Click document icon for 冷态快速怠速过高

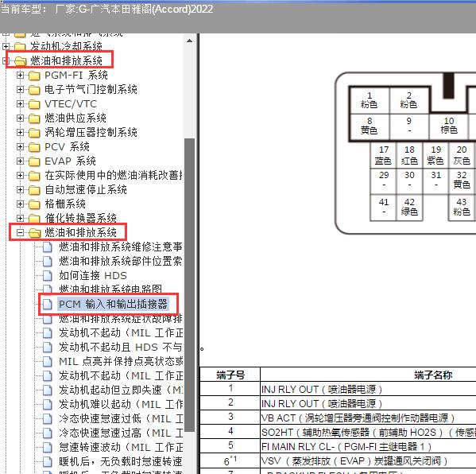(x=48, y=433)
